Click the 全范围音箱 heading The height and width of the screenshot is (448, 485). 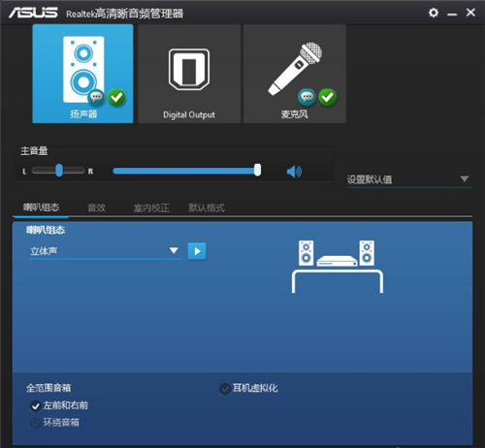click(48, 388)
